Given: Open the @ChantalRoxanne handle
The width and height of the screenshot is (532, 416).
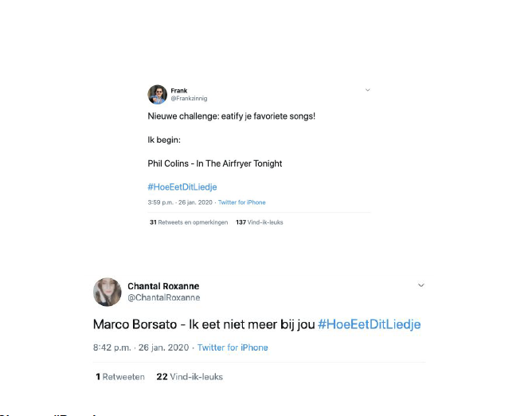Looking at the screenshot, I should tap(164, 297).
